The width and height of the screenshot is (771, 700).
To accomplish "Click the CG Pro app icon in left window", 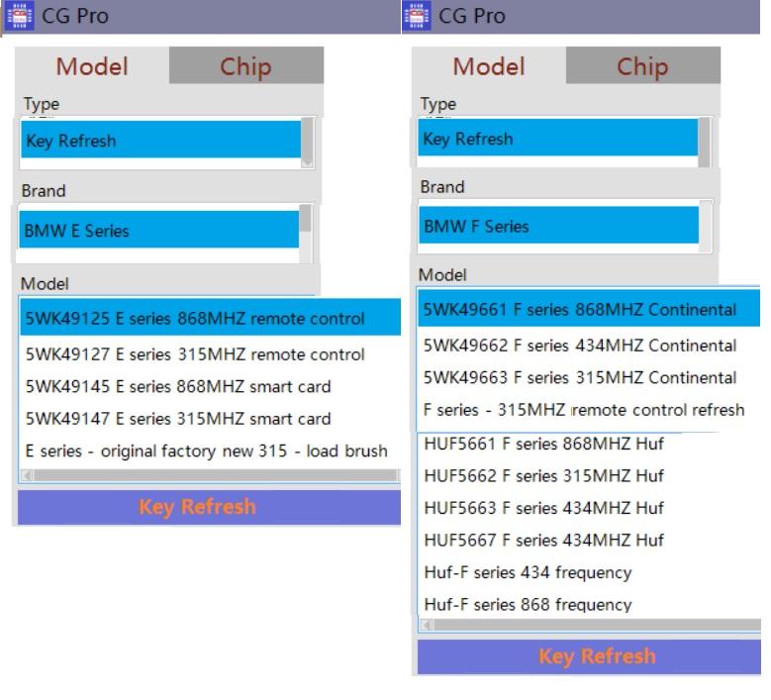I will point(19,16).
